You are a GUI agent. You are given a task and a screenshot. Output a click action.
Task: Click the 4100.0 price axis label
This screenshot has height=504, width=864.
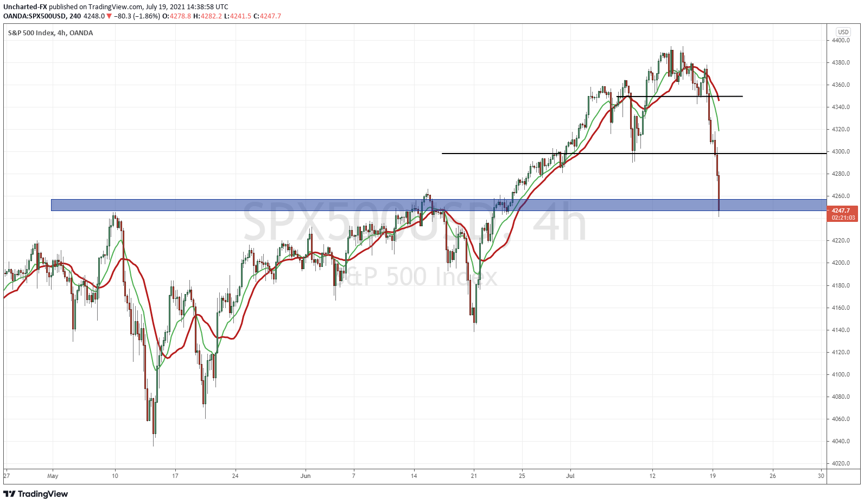click(841, 374)
